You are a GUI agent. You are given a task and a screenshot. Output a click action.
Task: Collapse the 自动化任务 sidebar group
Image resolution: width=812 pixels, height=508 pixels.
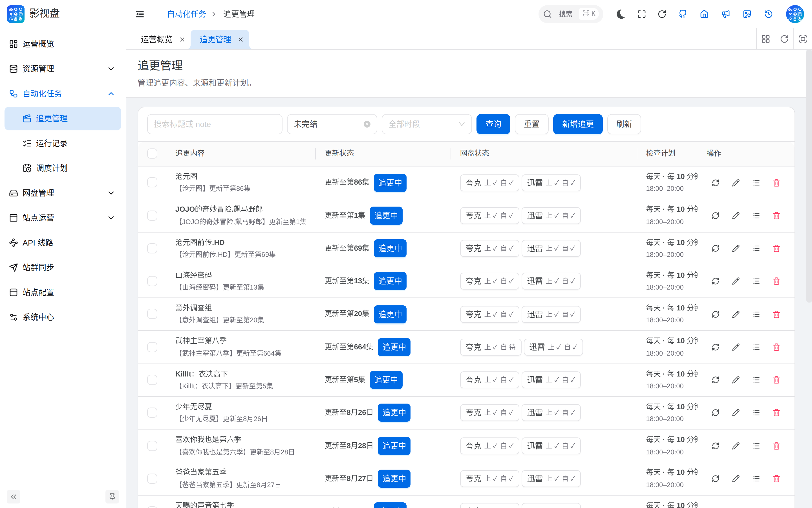(63, 94)
